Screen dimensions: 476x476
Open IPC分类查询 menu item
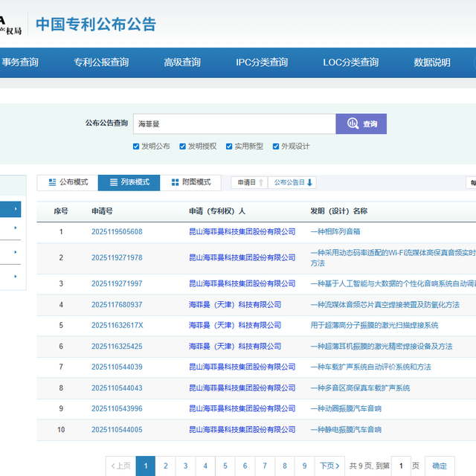coord(262,62)
